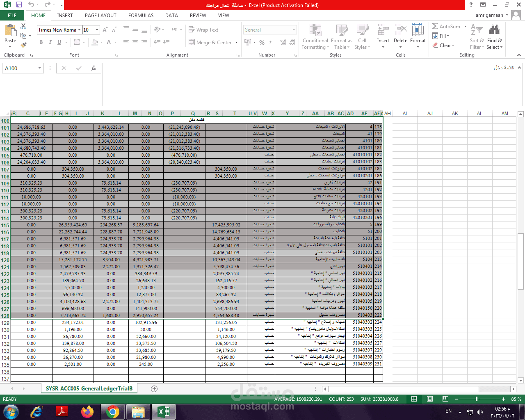
Task: Switch to Page Layout view icon
Action: (429, 399)
